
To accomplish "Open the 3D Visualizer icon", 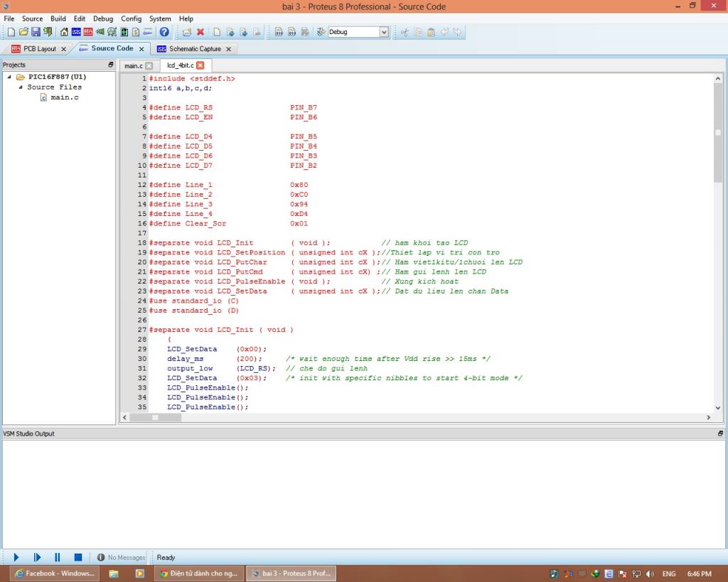I will [100, 32].
